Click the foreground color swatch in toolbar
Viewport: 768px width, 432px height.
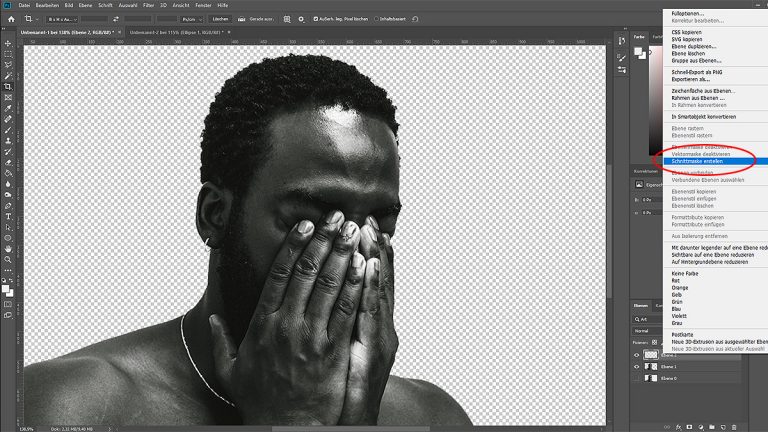(6, 288)
